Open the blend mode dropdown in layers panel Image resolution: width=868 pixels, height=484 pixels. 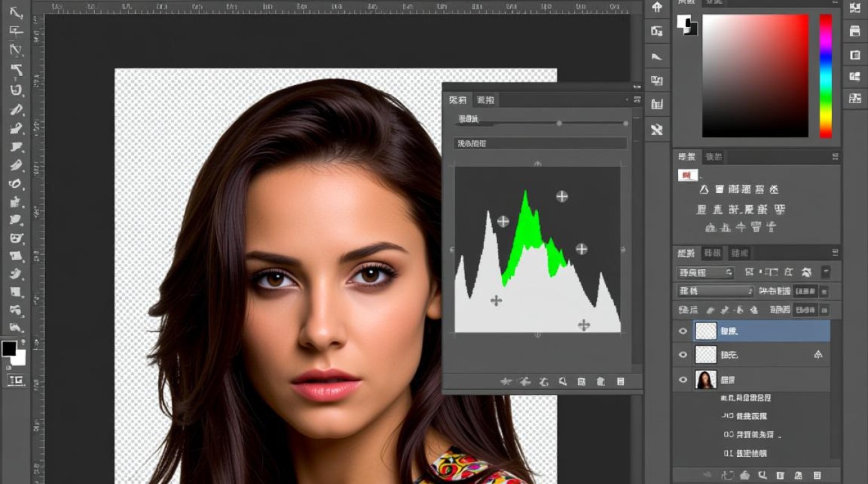715,292
